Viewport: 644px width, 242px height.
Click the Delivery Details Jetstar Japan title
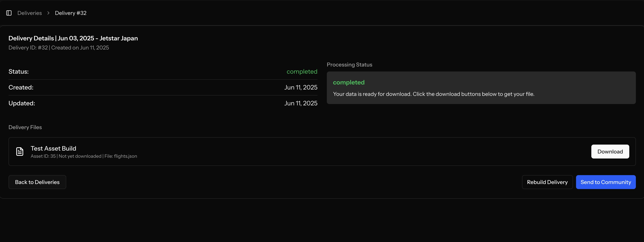coord(73,38)
